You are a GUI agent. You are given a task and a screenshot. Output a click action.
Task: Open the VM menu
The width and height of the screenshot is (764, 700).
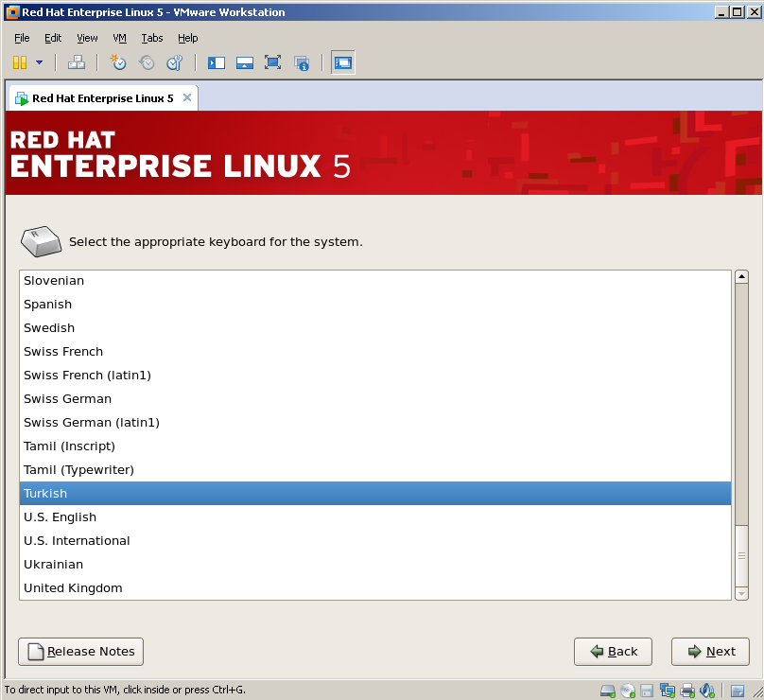(x=119, y=38)
